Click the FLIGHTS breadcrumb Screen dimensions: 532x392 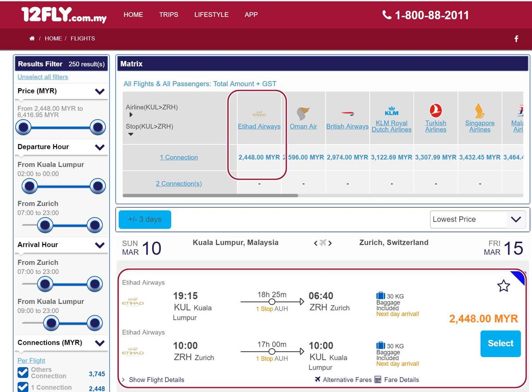[83, 39]
